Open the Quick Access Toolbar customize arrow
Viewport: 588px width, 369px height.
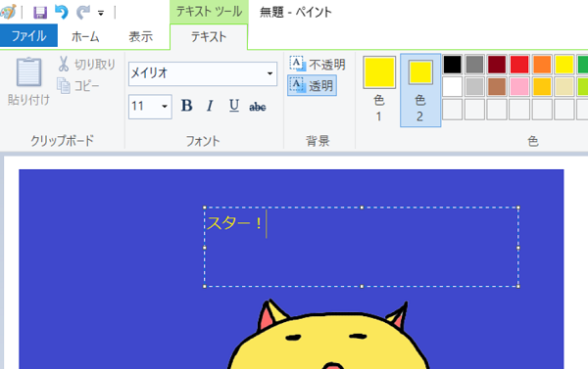(x=101, y=13)
